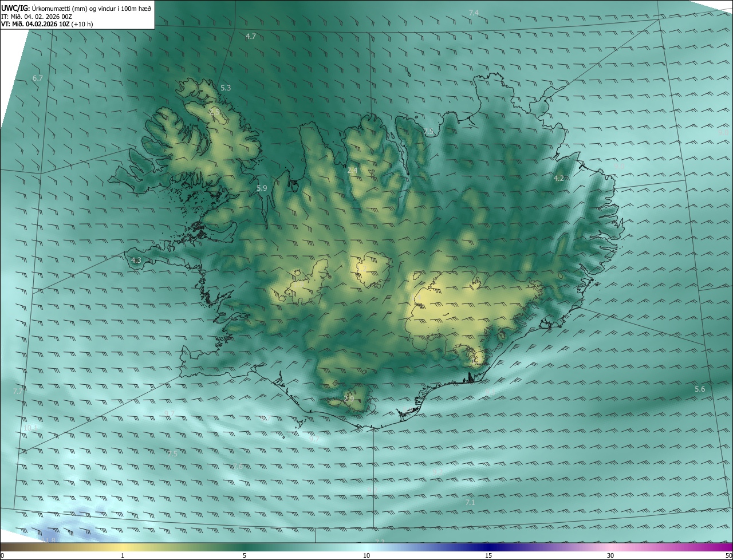Screen dimensions: 733x560
Task: Click the 2.9 value label on the southern glacier
Action: click(349, 398)
